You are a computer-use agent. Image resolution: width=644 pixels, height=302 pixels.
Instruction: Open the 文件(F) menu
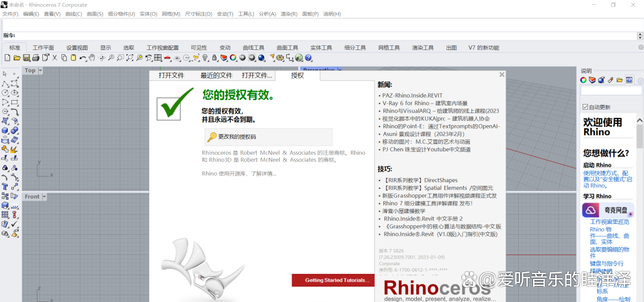tap(10, 14)
